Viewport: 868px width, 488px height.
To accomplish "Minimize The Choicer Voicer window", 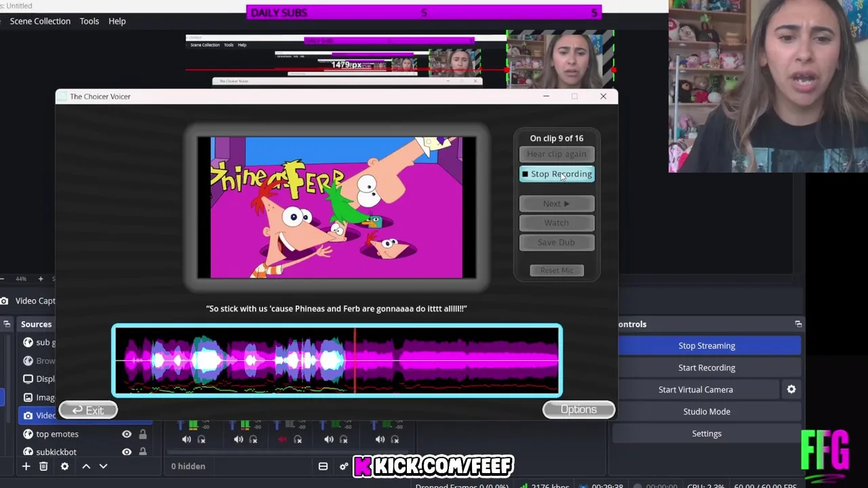I will (x=546, y=96).
